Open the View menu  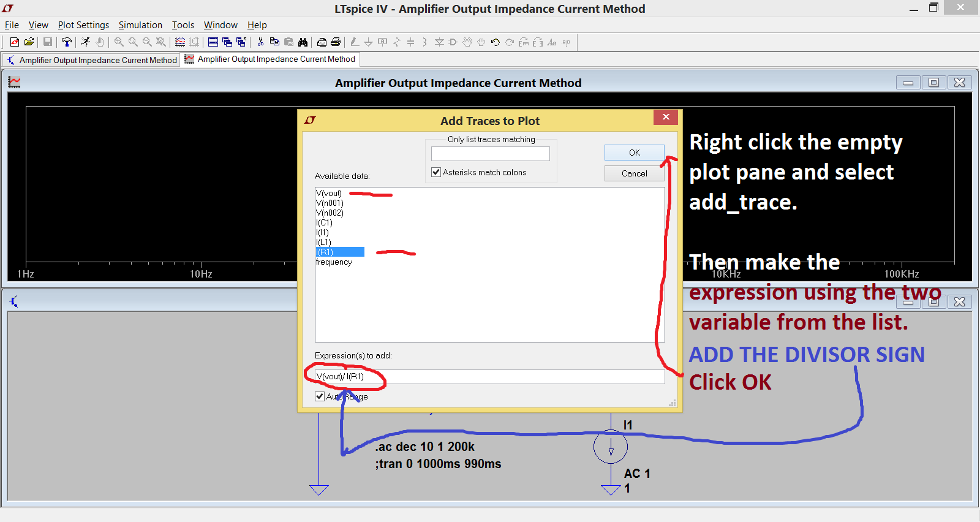click(38, 25)
